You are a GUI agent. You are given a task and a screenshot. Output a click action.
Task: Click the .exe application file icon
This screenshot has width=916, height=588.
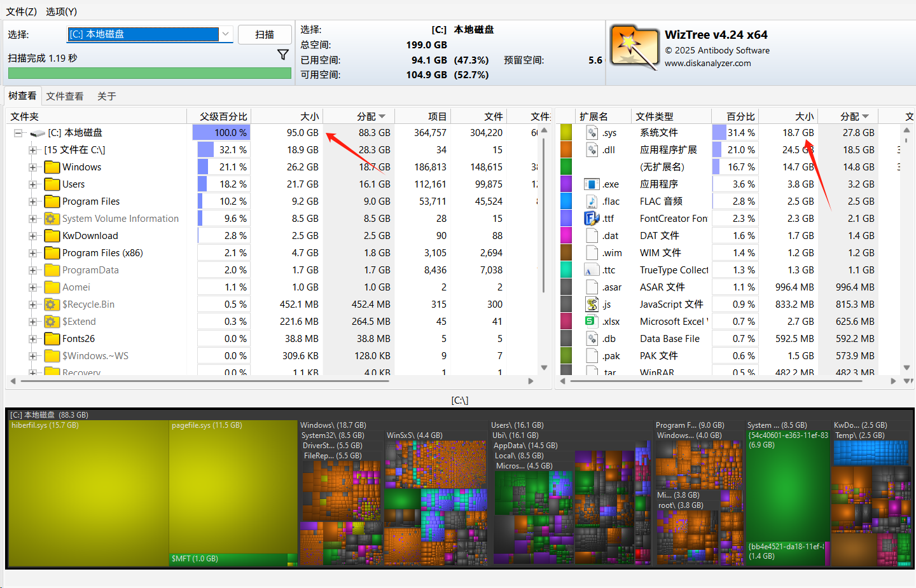(592, 184)
